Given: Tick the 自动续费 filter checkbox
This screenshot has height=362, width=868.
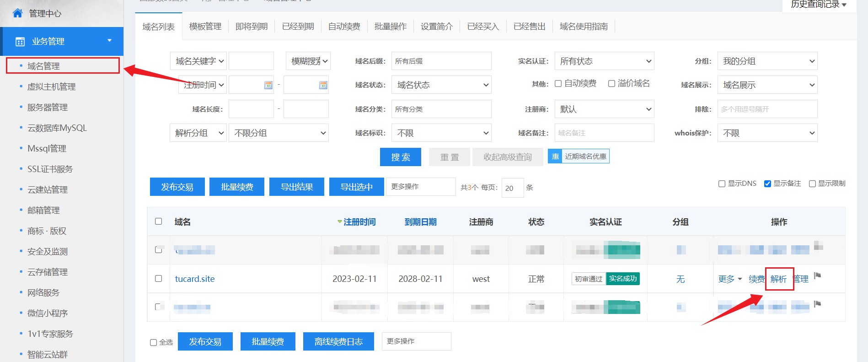Looking at the screenshot, I should click(x=558, y=83).
